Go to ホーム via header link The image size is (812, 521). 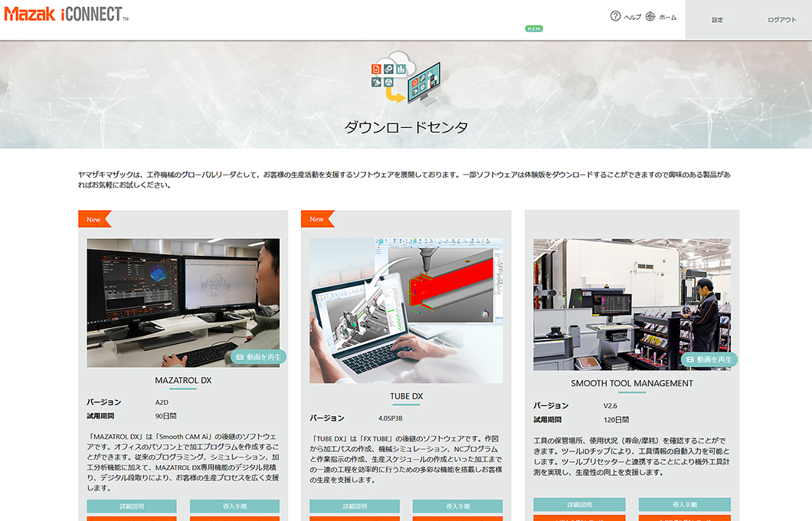(x=667, y=17)
